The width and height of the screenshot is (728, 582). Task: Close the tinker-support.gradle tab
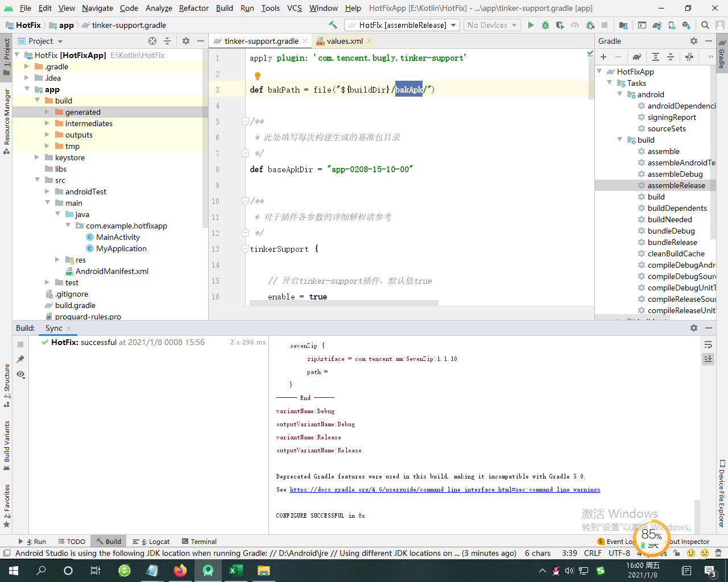(305, 41)
